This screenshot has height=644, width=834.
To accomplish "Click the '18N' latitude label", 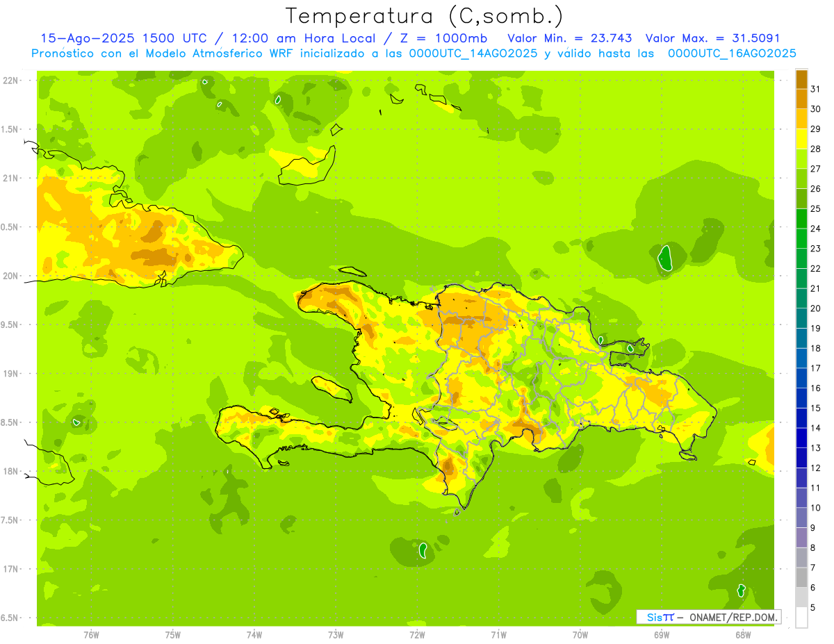I will [10, 471].
